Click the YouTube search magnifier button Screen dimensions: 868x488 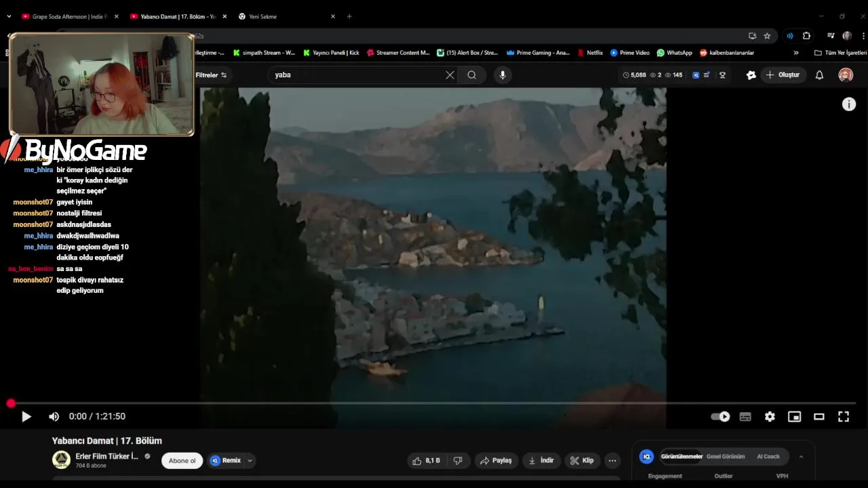coord(472,75)
